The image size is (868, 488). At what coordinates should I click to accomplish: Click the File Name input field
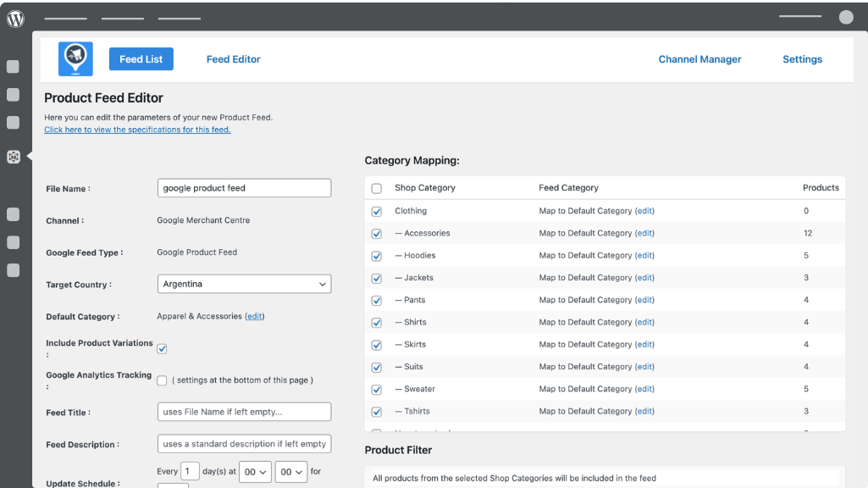point(244,188)
